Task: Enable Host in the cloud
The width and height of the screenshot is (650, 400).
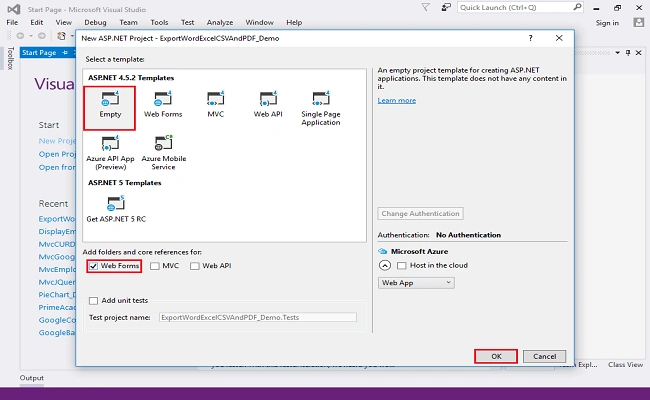Action: point(402,265)
